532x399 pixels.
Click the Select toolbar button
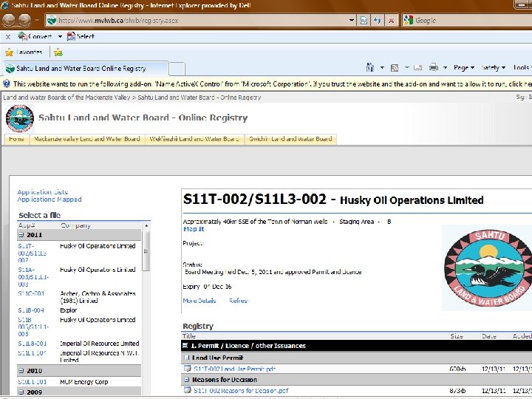click(81, 36)
